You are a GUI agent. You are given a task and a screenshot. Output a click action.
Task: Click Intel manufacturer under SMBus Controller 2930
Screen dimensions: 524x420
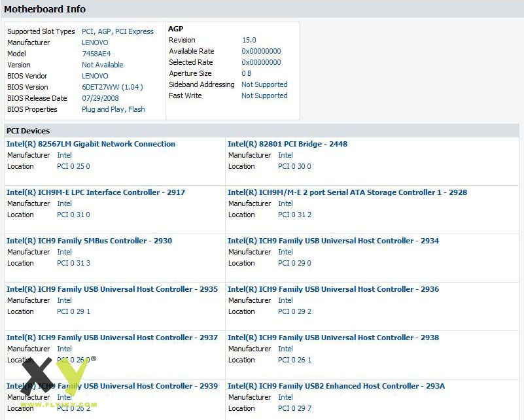point(64,252)
